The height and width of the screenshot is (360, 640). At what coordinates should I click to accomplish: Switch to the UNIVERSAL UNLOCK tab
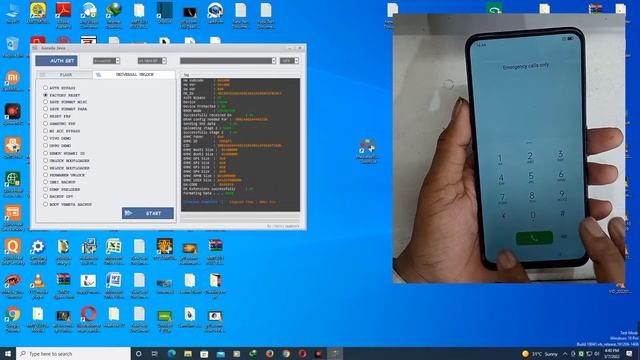pos(134,75)
